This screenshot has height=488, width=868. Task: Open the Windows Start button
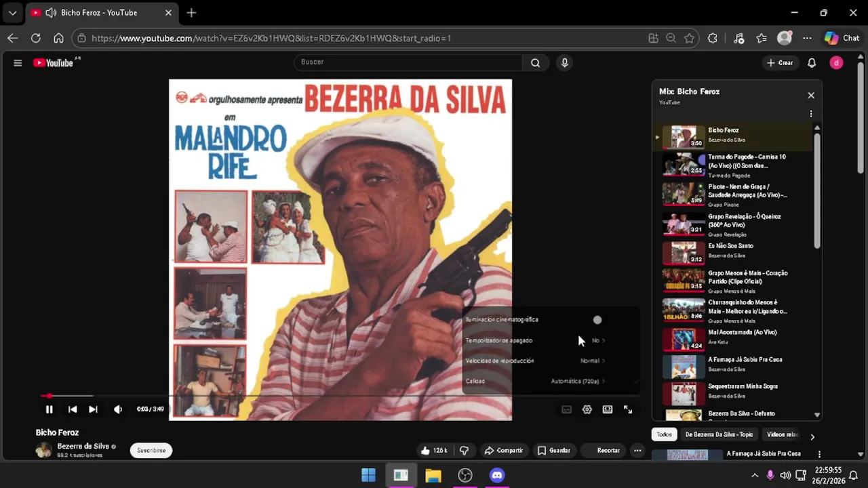(x=368, y=475)
